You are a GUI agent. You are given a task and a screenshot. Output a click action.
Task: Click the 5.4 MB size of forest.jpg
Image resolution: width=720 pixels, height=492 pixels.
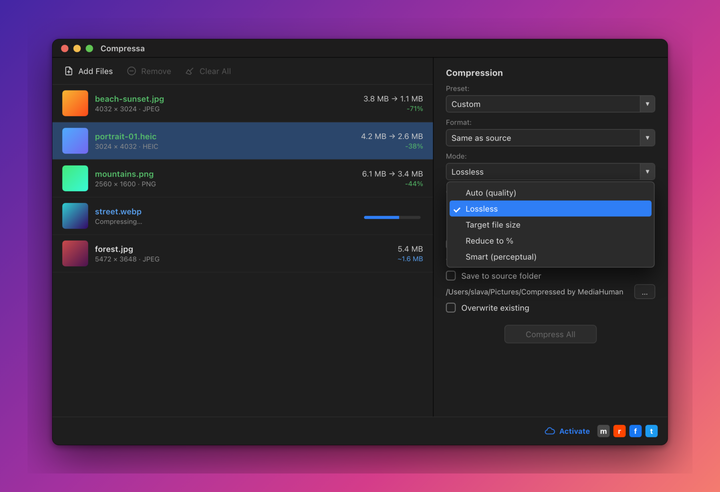pyautogui.click(x=410, y=249)
